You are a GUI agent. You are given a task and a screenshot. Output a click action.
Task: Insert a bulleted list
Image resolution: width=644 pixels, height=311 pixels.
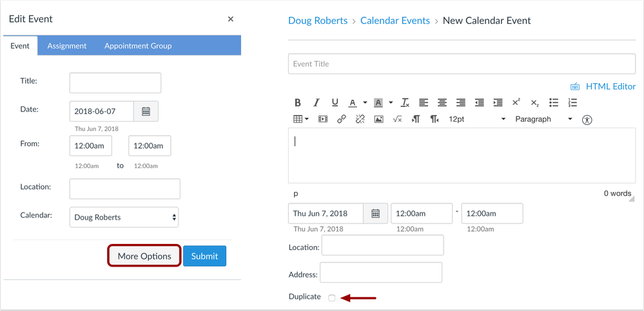(554, 102)
